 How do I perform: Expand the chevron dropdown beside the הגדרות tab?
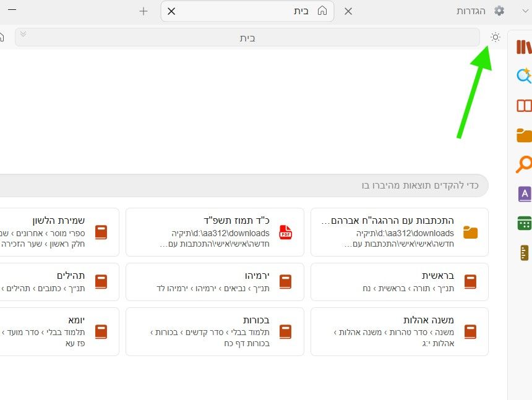tap(525, 11)
